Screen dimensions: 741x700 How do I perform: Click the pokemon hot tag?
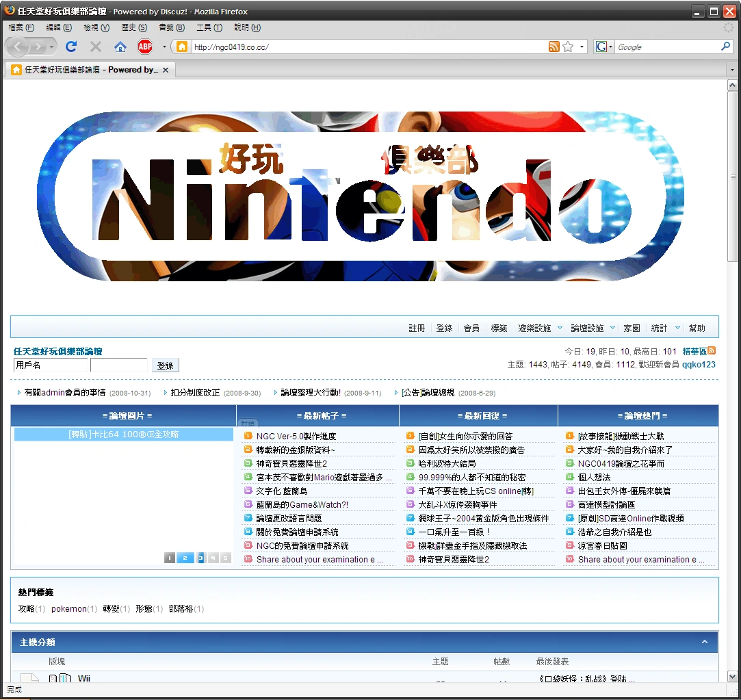pyautogui.click(x=69, y=609)
